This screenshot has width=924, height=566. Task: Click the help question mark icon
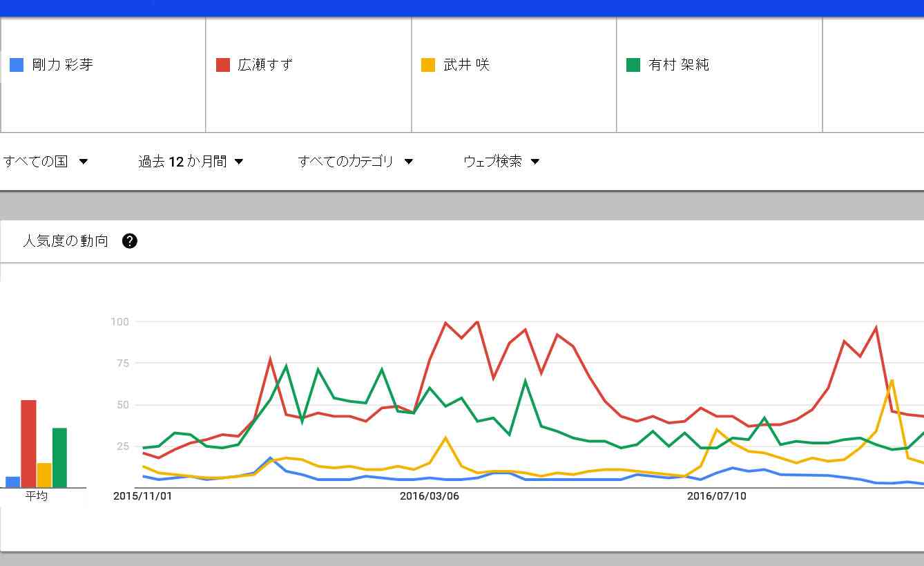click(130, 241)
